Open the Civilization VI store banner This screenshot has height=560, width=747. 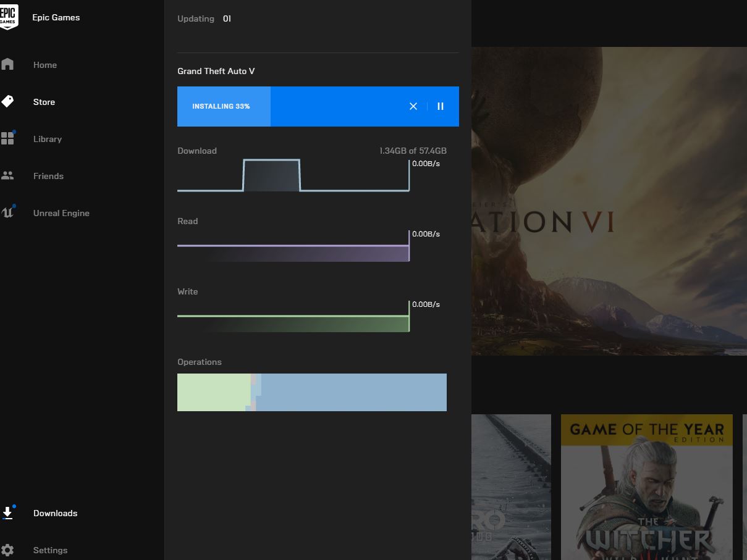coord(609,201)
